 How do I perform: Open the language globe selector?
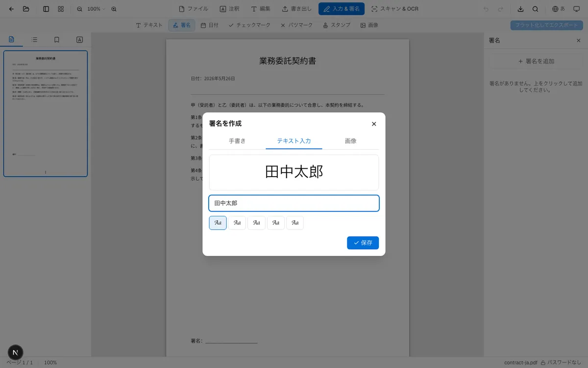559,9
